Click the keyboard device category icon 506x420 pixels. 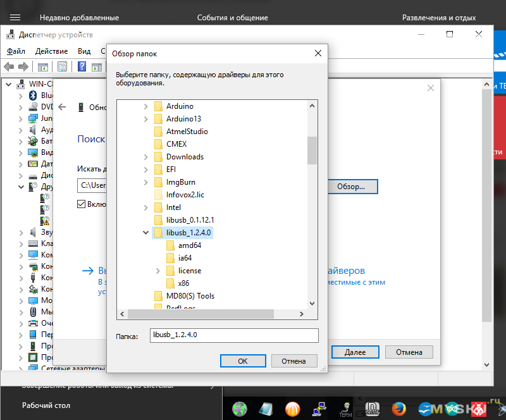point(33,244)
